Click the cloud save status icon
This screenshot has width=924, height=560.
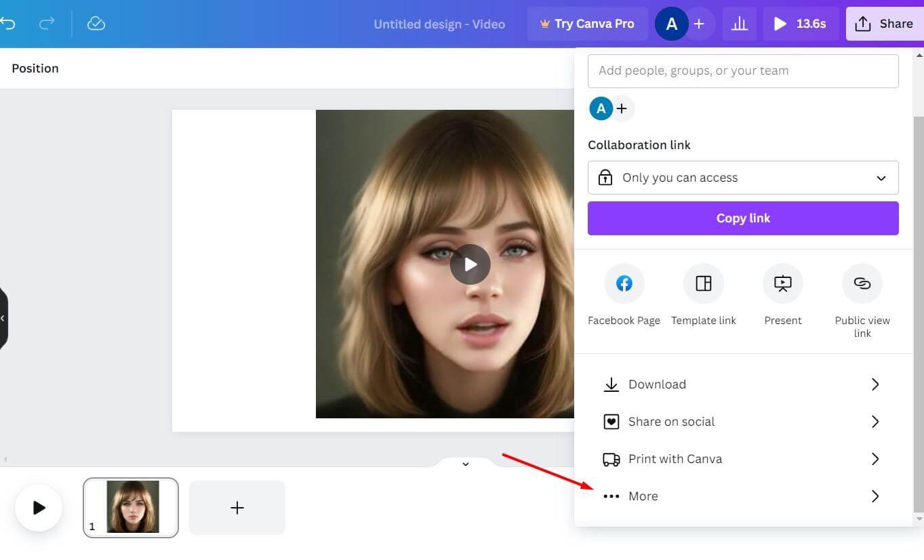pyautogui.click(x=96, y=24)
